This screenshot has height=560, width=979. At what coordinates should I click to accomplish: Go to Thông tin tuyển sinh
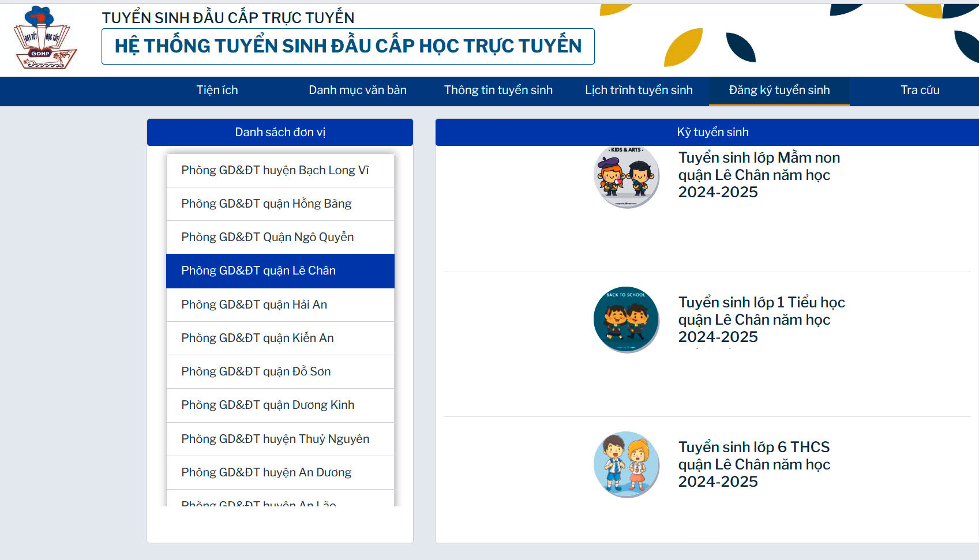tap(498, 91)
